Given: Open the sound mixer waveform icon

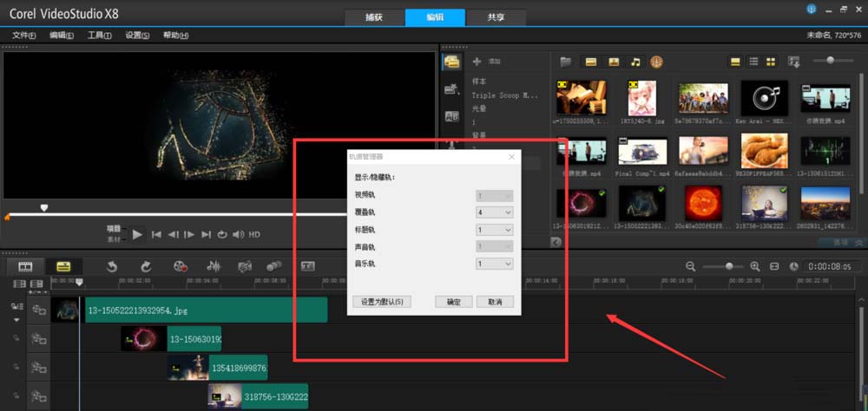Looking at the screenshot, I should pyautogui.click(x=213, y=266).
